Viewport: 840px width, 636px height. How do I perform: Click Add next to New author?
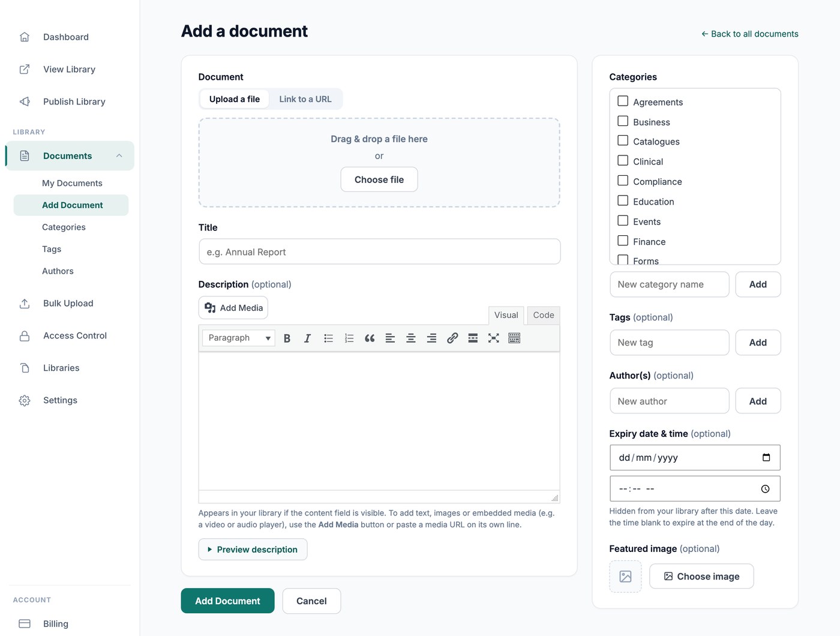pos(758,401)
